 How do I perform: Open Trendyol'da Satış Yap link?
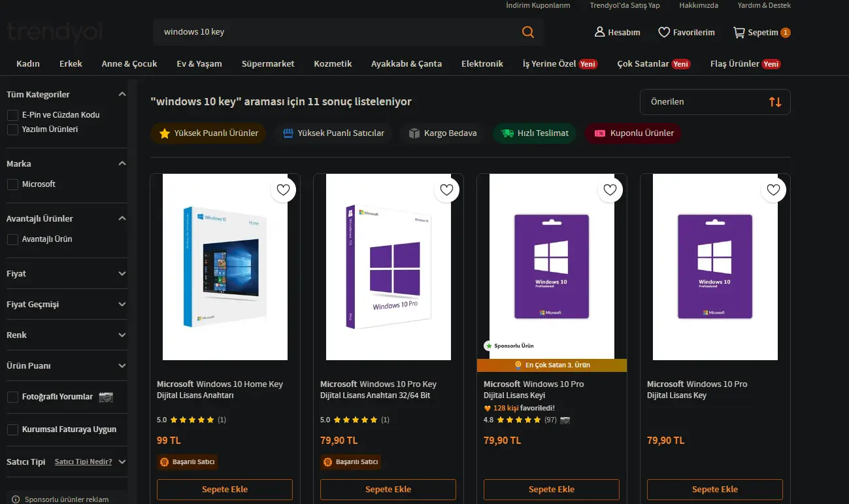pyautogui.click(x=625, y=5)
